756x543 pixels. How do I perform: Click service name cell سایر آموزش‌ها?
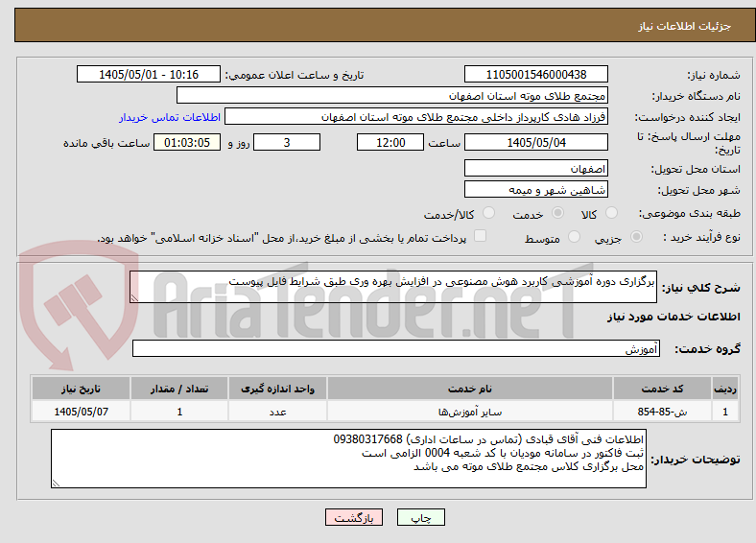pyautogui.click(x=470, y=412)
